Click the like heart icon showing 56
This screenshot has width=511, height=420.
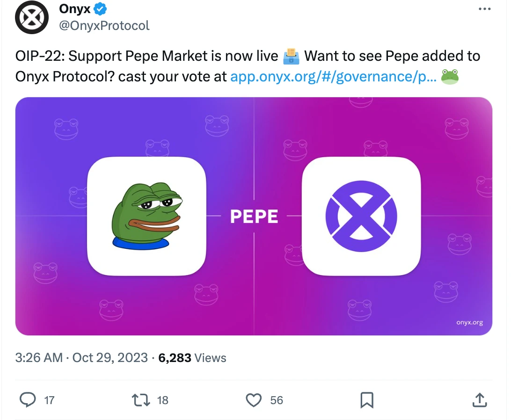(253, 400)
